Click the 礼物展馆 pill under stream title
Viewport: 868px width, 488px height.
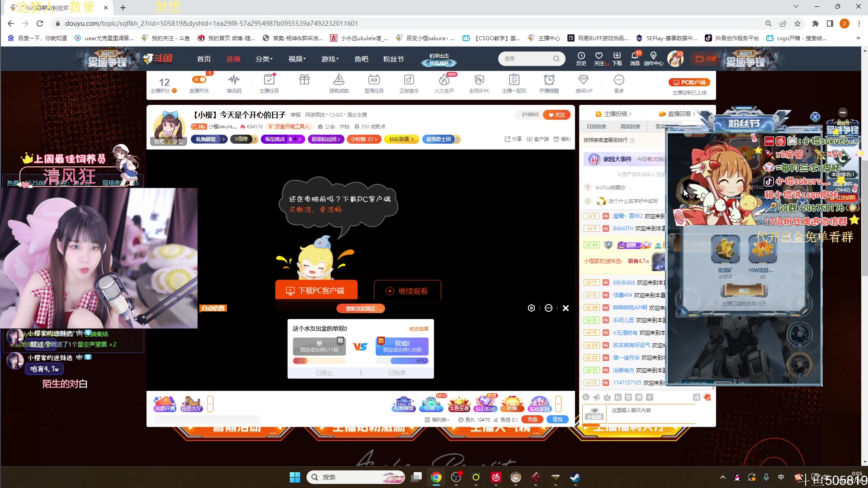click(209, 139)
